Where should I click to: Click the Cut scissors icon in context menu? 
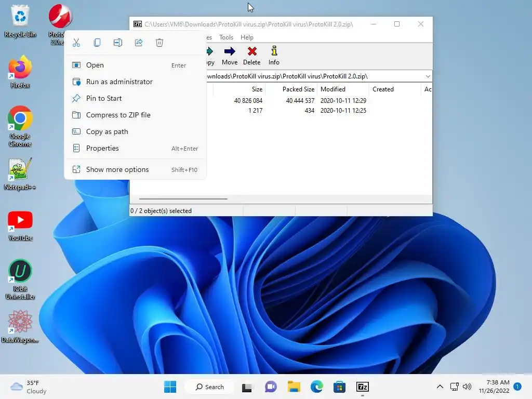(x=76, y=43)
